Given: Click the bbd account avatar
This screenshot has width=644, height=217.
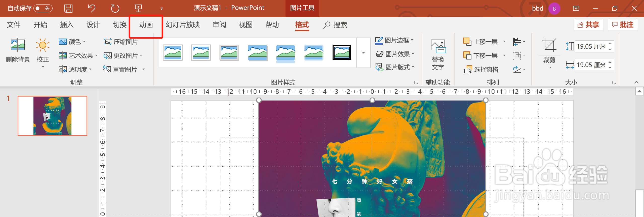Looking at the screenshot, I should pyautogui.click(x=554, y=9).
